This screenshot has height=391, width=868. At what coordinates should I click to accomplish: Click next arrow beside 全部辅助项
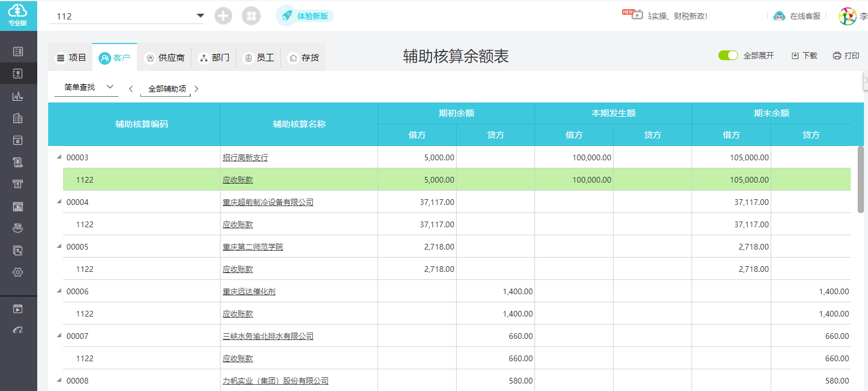(x=197, y=89)
